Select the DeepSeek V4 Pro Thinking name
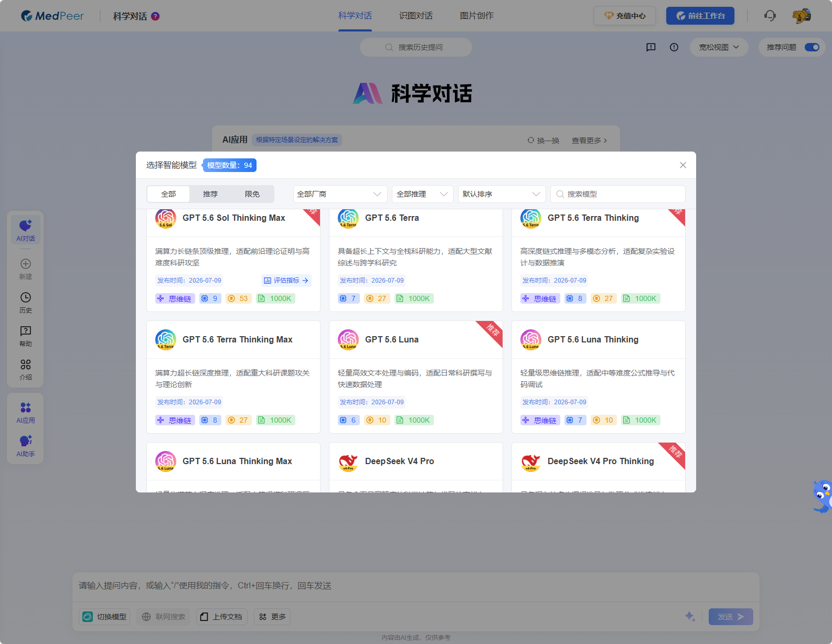 click(601, 461)
